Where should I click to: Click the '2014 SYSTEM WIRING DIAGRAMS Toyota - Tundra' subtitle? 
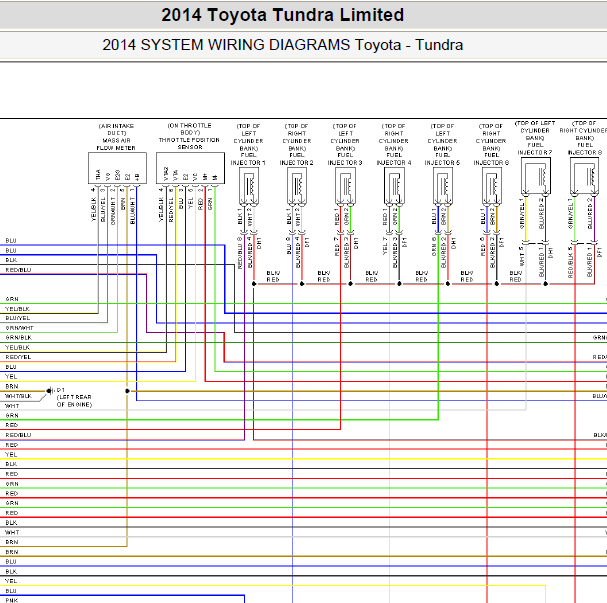[283, 45]
